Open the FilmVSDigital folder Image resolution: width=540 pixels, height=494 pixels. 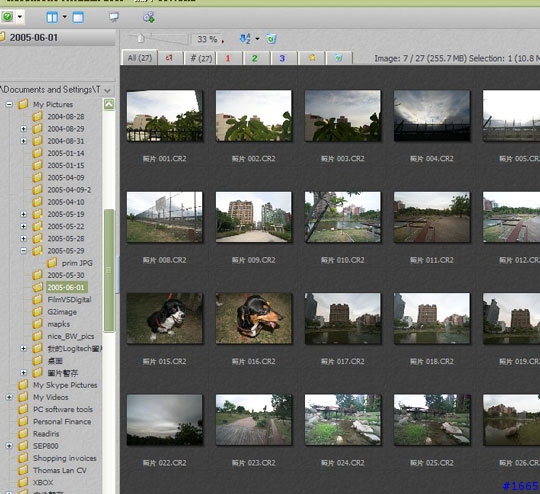click(69, 299)
